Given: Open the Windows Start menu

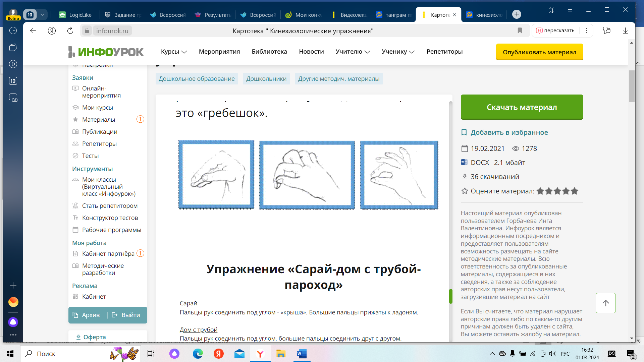Looking at the screenshot, I should pos(10,354).
